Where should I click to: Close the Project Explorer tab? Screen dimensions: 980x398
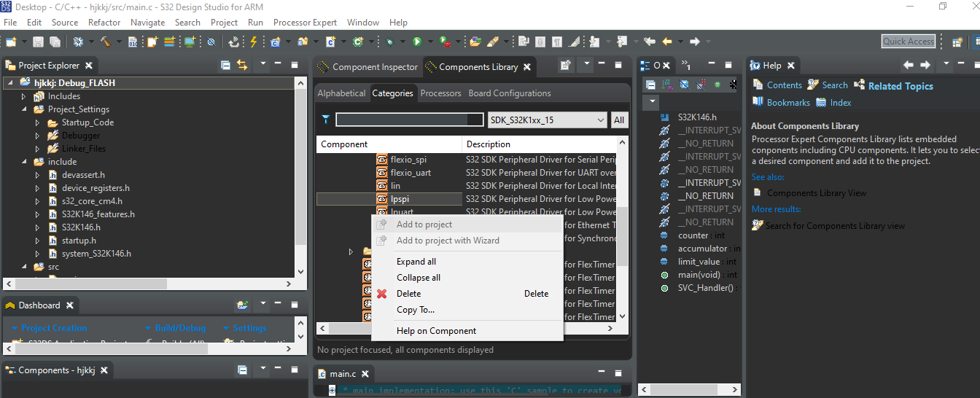(88, 66)
